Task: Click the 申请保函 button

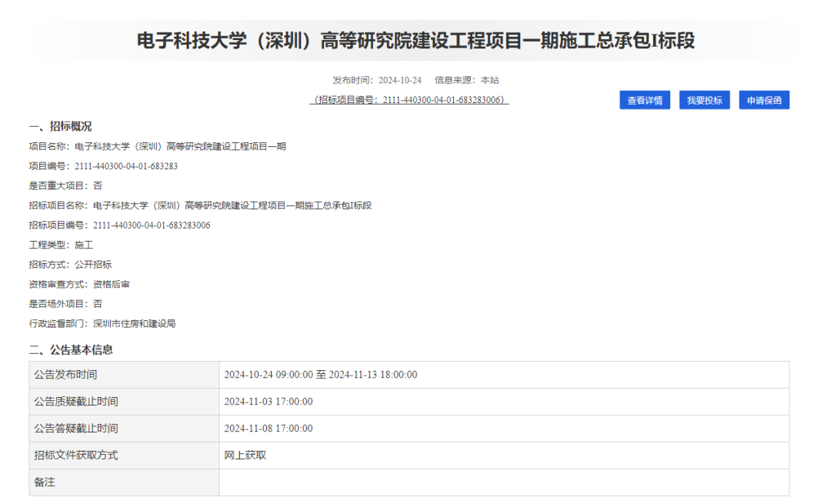Action: pyautogui.click(x=764, y=100)
